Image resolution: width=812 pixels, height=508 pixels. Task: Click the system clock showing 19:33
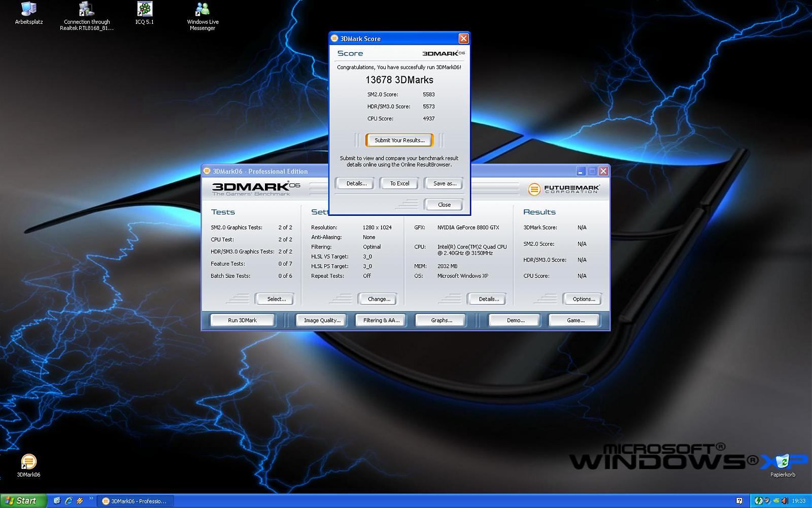[x=799, y=501]
